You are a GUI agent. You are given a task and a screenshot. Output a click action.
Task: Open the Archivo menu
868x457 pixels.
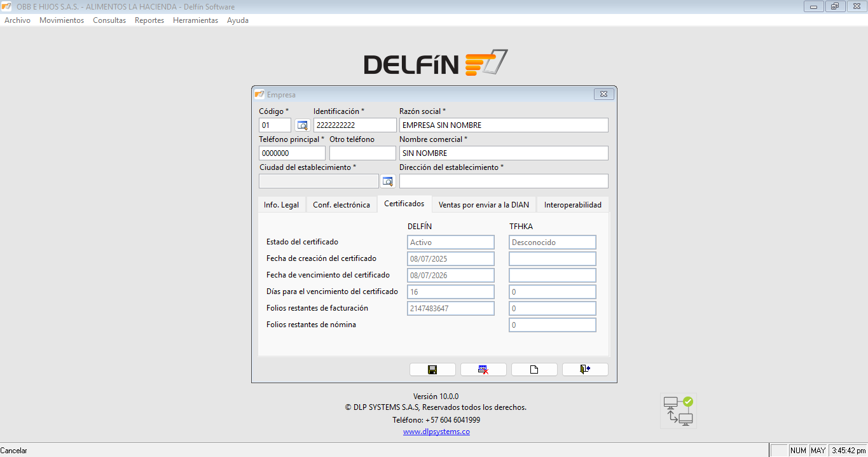(17, 20)
